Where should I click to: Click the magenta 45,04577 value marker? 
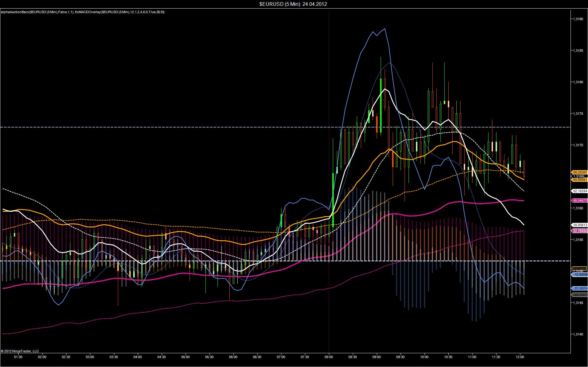[579, 200]
